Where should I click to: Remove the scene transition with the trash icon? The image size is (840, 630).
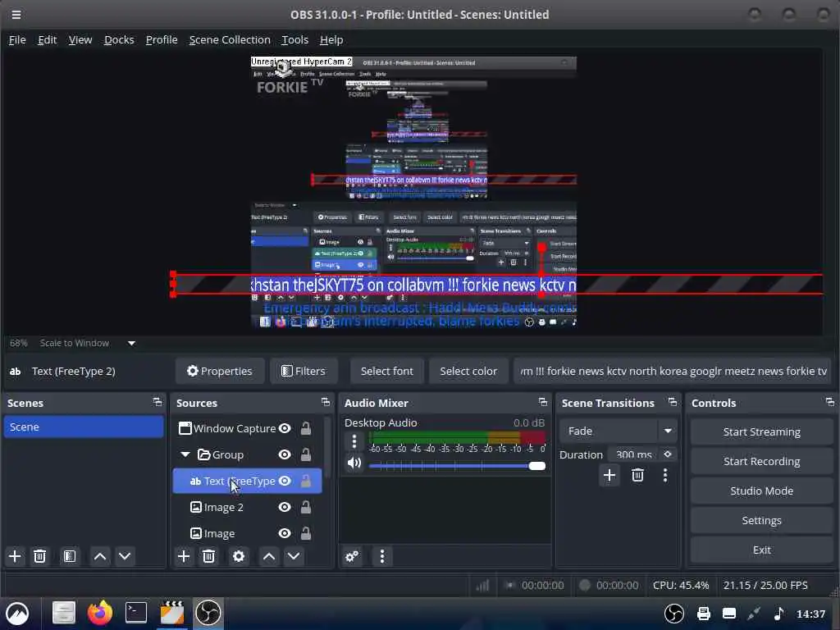tap(637, 475)
